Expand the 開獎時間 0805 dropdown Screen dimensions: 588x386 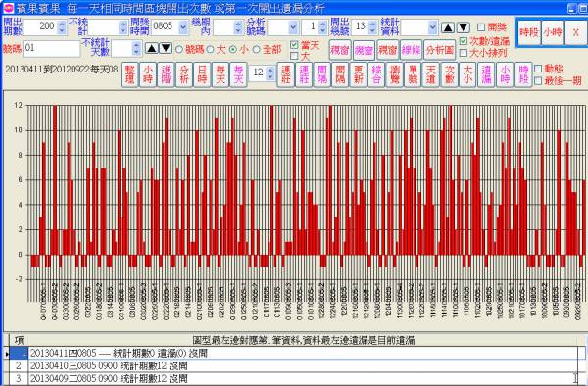pos(183,27)
